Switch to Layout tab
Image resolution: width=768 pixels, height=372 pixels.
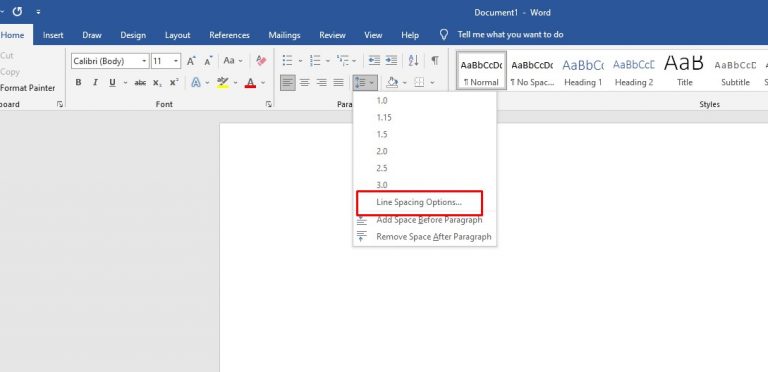click(x=177, y=35)
